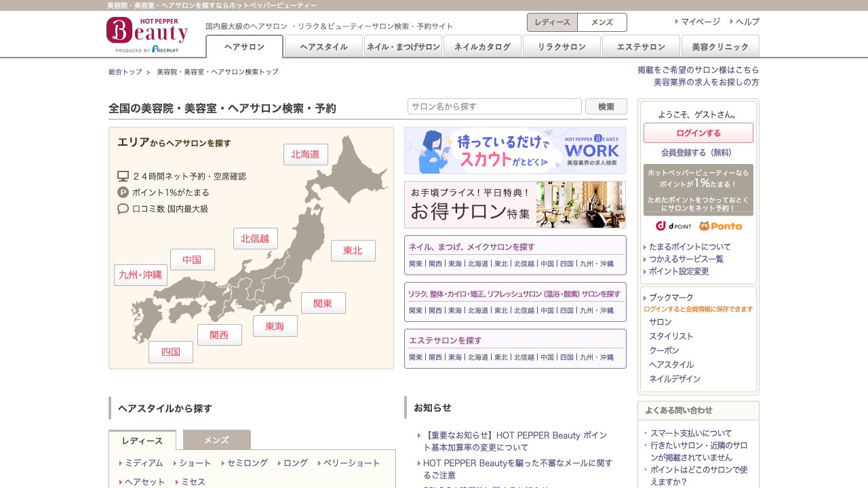Click the Hot Pepper Beauty logo
The width and height of the screenshot is (868, 488).
point(146,34)
